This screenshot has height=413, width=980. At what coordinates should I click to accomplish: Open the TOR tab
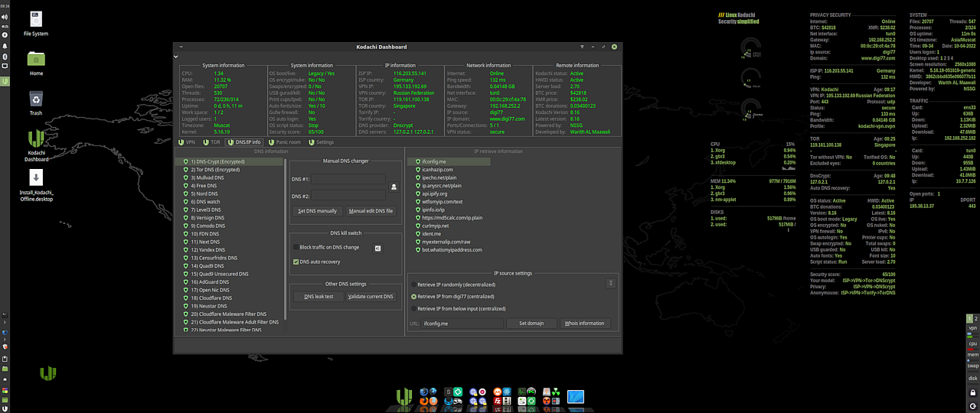[211, 142]
